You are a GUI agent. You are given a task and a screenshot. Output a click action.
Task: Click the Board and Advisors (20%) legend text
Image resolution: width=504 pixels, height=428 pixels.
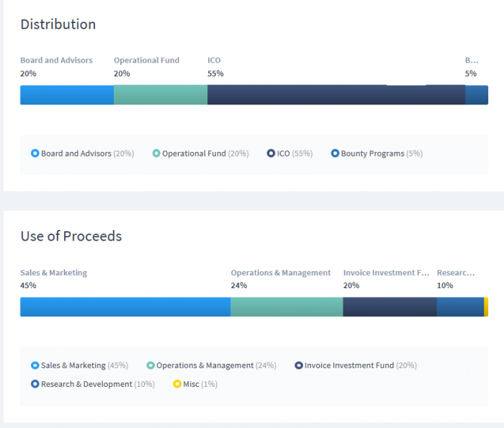tap(87, 153)
